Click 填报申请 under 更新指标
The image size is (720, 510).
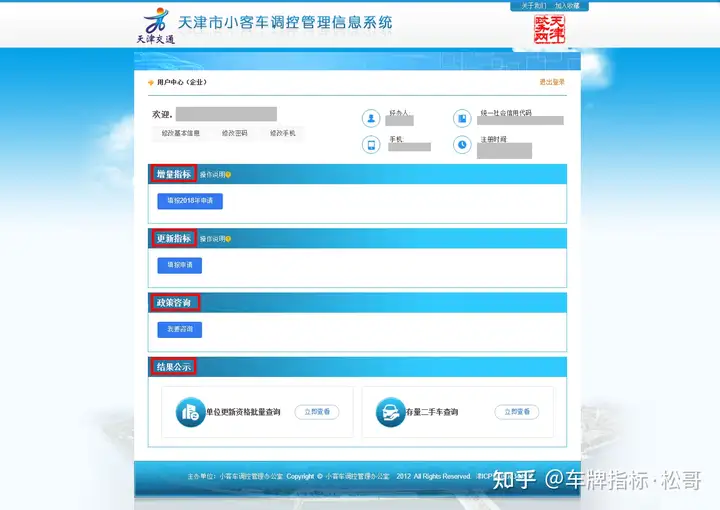pos(180,265)
